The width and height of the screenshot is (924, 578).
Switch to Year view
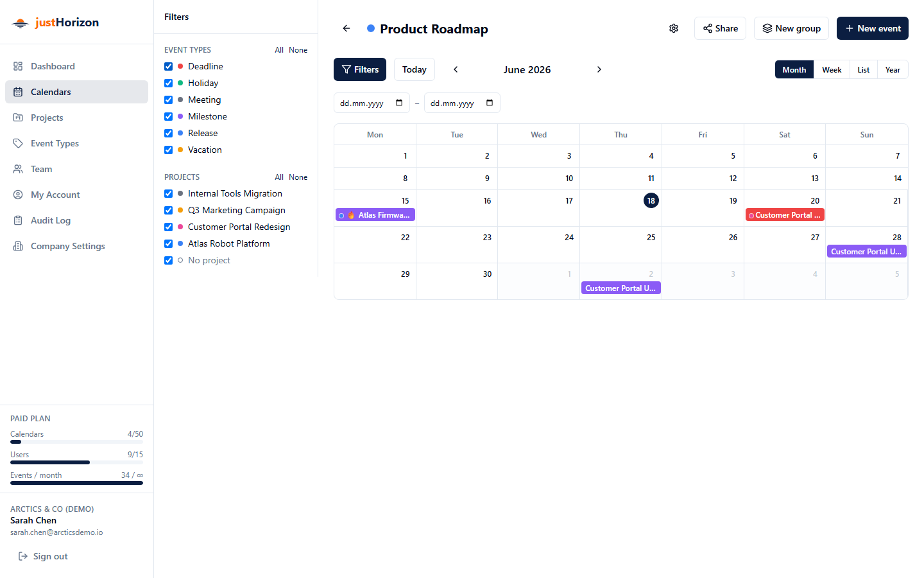click(x=893, y=69)
